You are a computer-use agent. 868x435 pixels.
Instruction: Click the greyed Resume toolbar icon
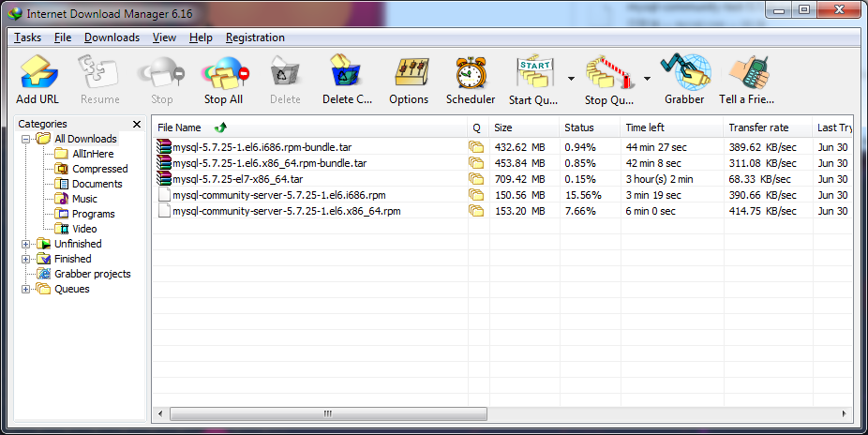tap(99, 72)
